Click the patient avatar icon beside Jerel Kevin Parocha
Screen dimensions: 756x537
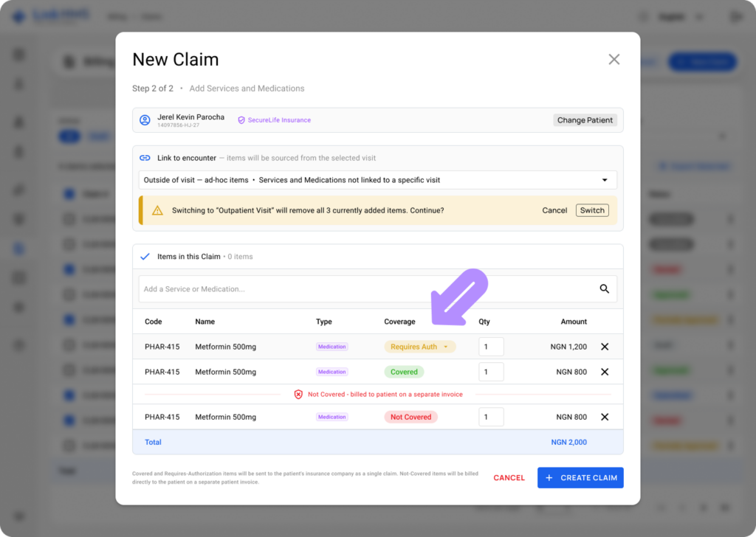[x=145, y=120]
